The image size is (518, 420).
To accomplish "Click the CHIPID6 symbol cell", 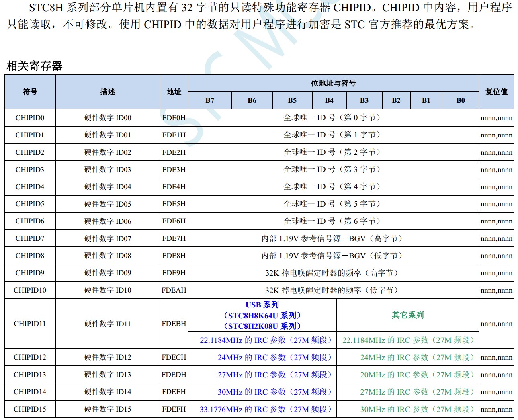I will click(x=30, y=221).
